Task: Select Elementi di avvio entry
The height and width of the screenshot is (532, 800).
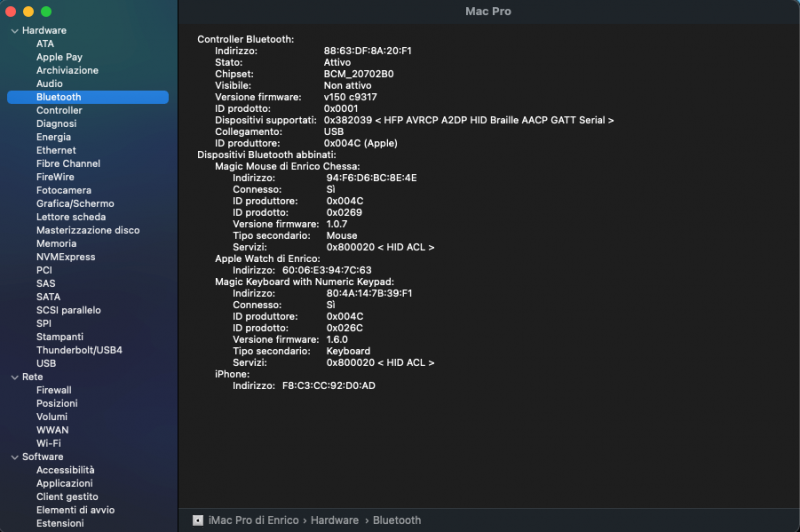Action: click(x=76, y=510)
